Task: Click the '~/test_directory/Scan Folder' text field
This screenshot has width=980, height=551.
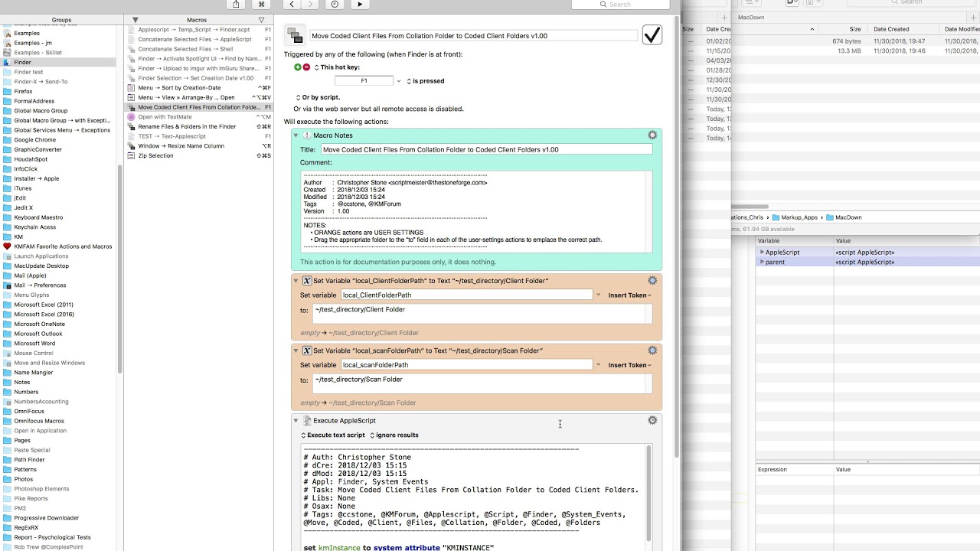Action: coord(483,384)
